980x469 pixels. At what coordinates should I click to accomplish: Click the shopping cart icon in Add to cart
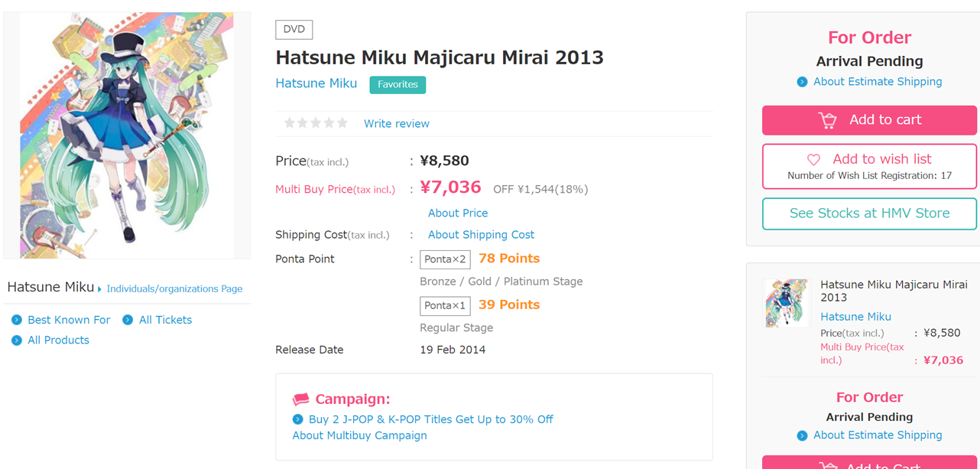tap(827, 120)
